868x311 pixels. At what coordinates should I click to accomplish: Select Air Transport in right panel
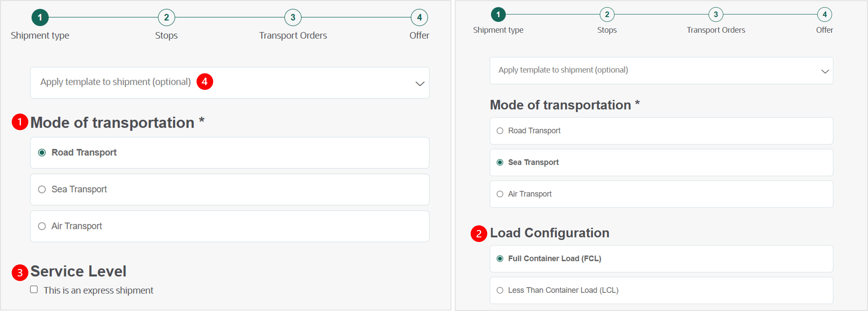click(x=661, y=194)
